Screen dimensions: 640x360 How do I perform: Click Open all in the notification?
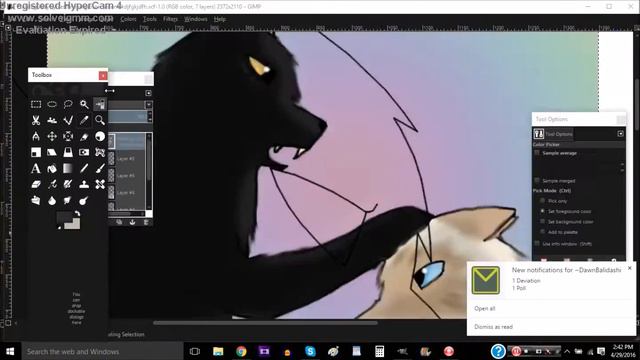[x=484, y=309]
